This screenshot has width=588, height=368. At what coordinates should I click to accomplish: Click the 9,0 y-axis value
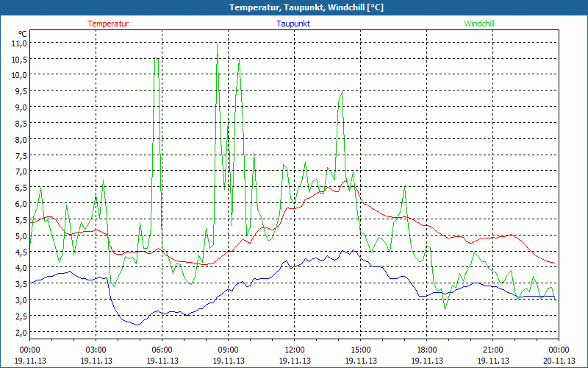[21, 107]
